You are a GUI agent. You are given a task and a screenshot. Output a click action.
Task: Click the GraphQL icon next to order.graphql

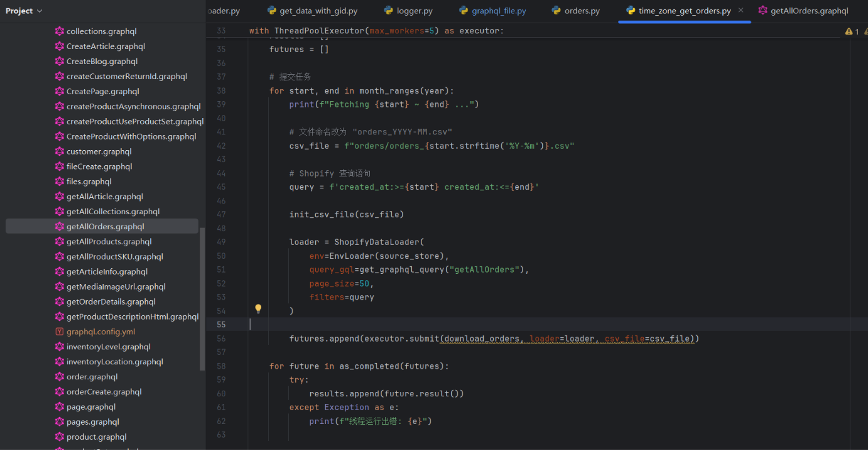(58, 376)
